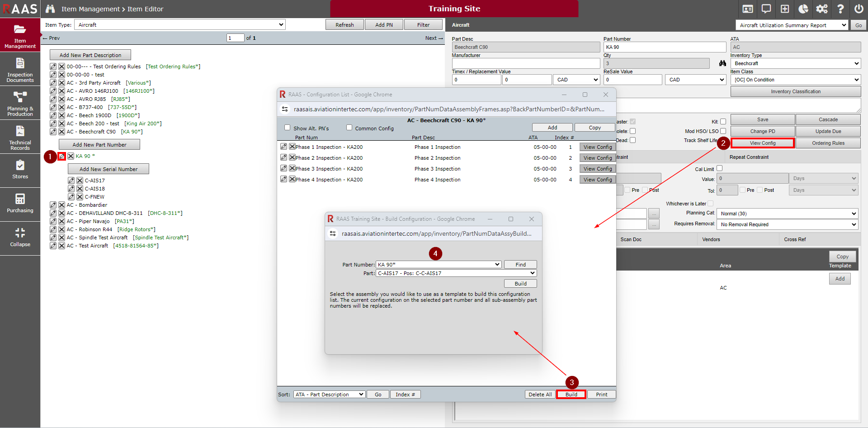Open the settings gears icon
This screenshot has height=428, width=868.
(x=822, y=9)
